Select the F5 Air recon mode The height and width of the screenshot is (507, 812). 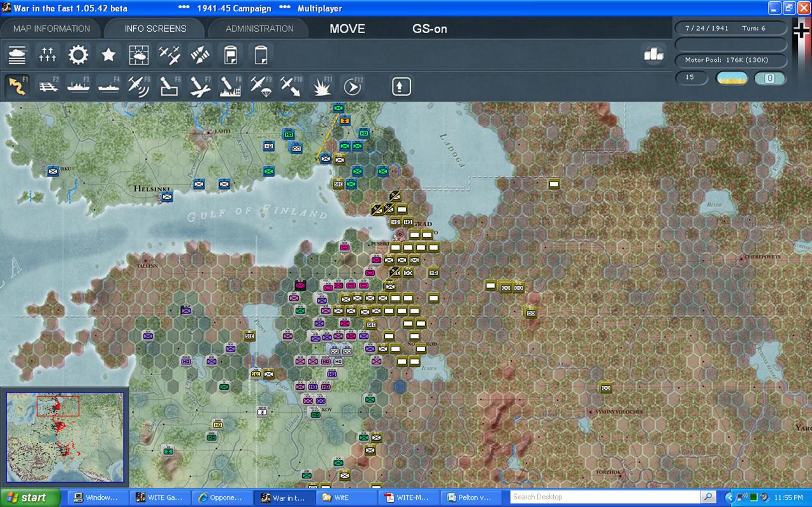point(139,86)
